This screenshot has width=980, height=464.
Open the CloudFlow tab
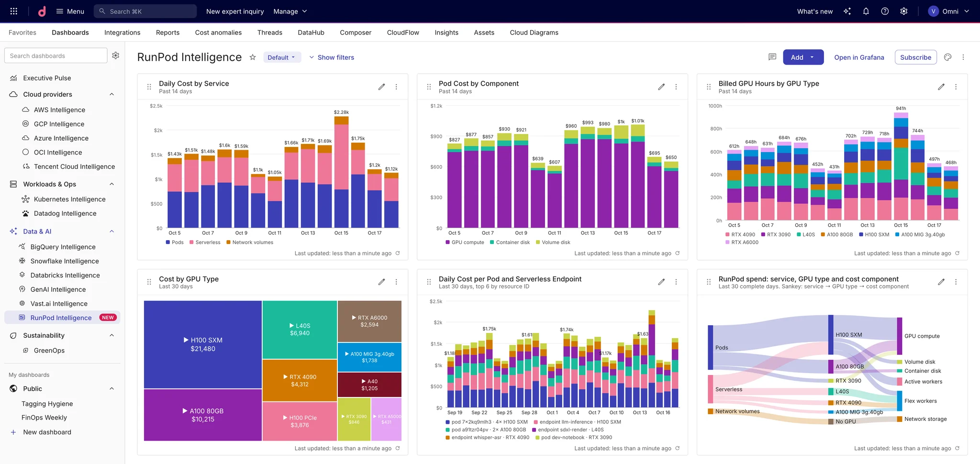point(403,33)
